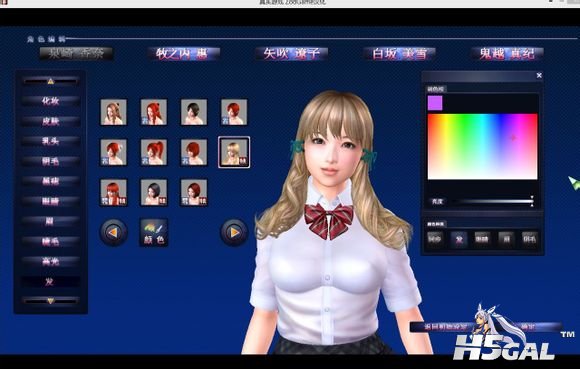Switch to character tab 牧之内 惠
Image resolution: width=580 pixels, height=369 pixels.
point(183,54)
